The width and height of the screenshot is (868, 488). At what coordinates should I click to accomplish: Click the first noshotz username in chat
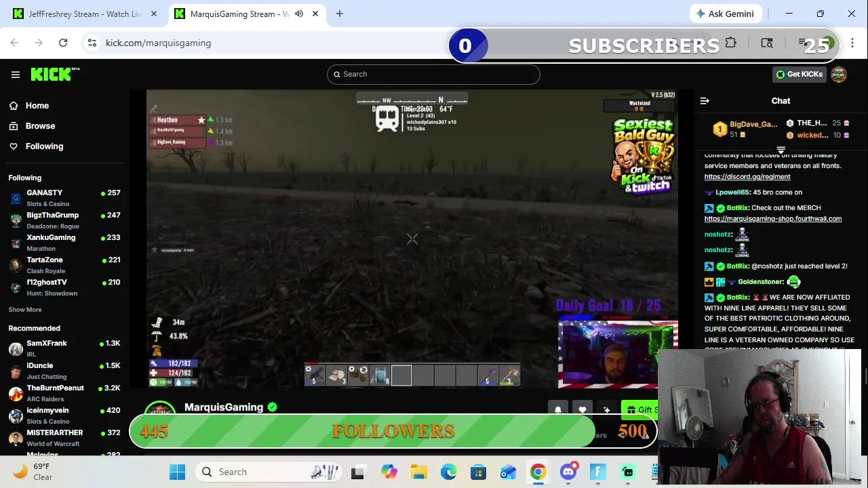pos(718,235)
